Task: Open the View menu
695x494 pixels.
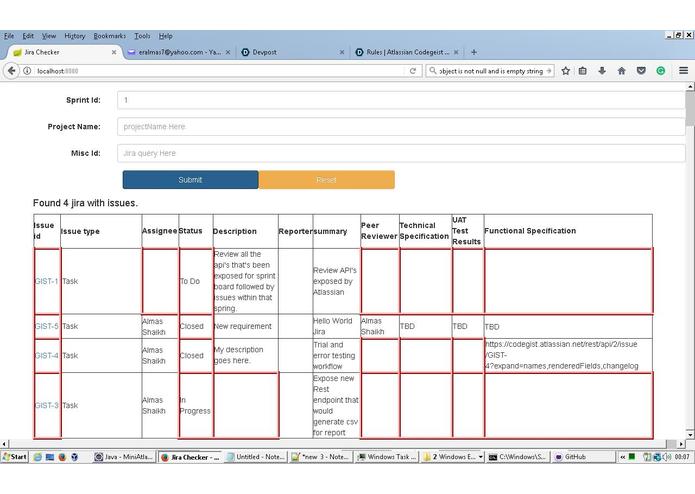Action: 49,36
